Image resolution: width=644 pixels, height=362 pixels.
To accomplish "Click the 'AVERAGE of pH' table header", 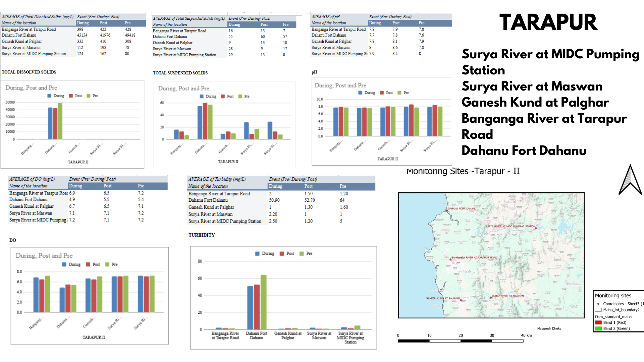I will pos(326,17).
